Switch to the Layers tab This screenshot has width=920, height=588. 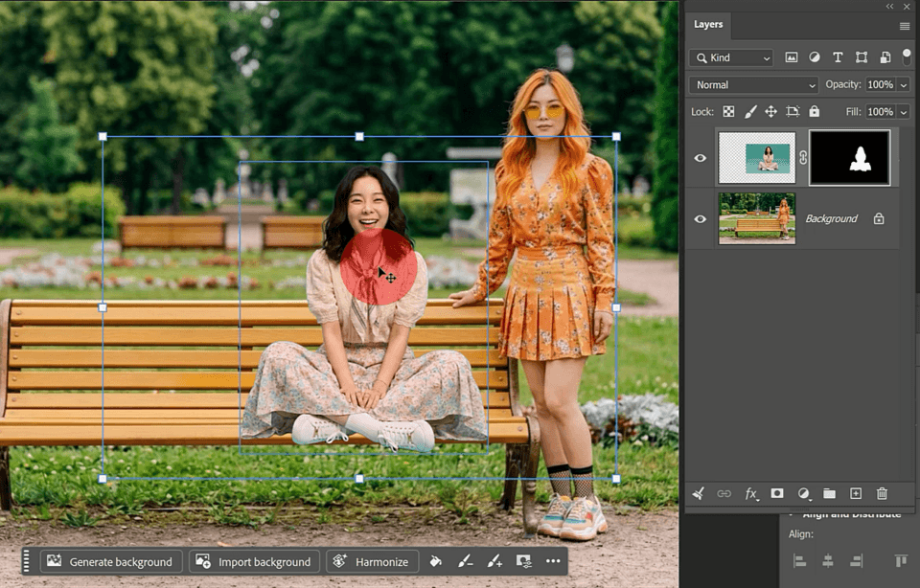coord(708,25)
